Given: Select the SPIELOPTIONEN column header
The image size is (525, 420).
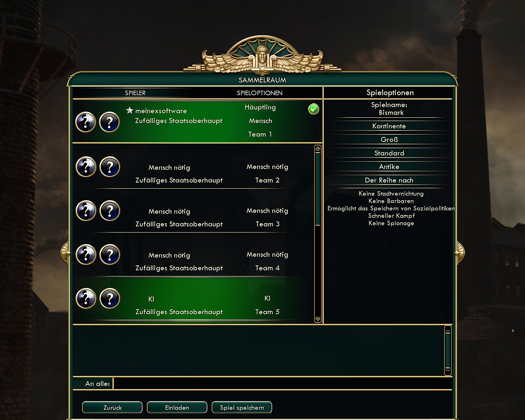Looking at the screenshot, I should (260, 93).
